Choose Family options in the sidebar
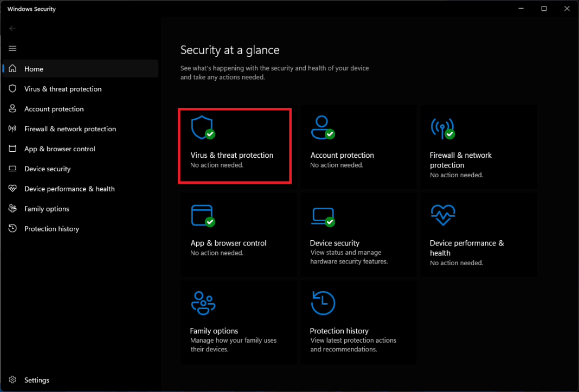The image size is (579, 392). click(47, 209)
